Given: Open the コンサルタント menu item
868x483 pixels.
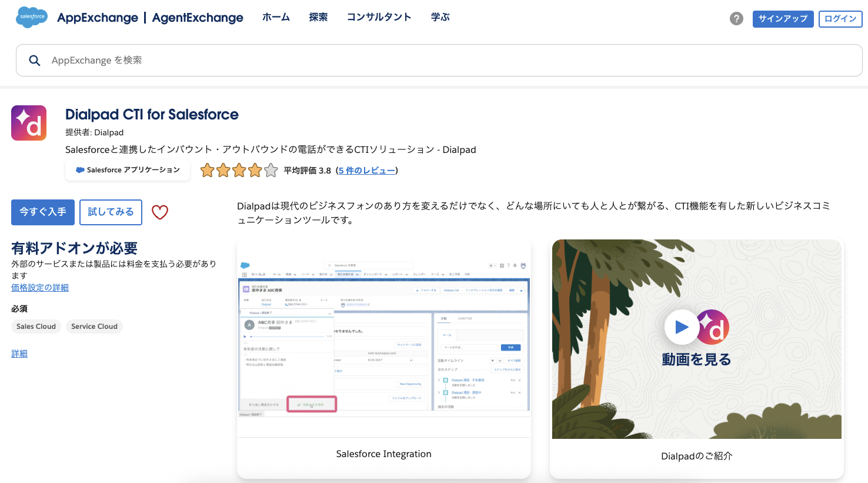Looking at the screenshot, I should (x=379, y=17).
